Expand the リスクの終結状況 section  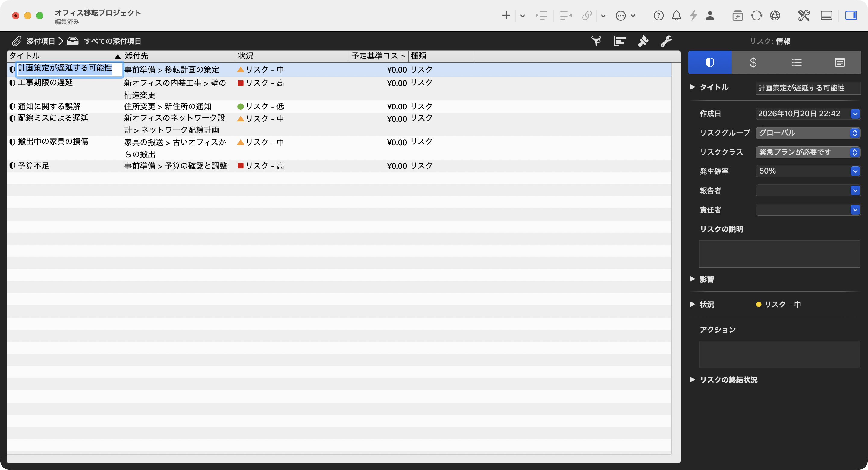(692, 380)
